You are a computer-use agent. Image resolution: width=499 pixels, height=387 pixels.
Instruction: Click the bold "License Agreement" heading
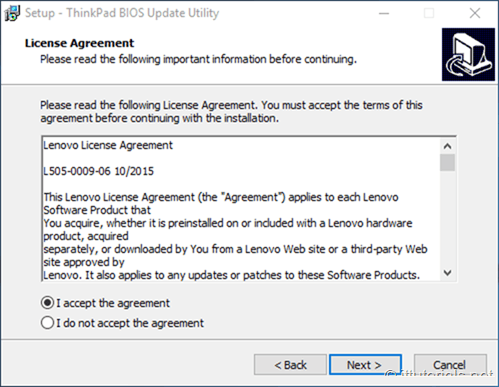(79, 43)
